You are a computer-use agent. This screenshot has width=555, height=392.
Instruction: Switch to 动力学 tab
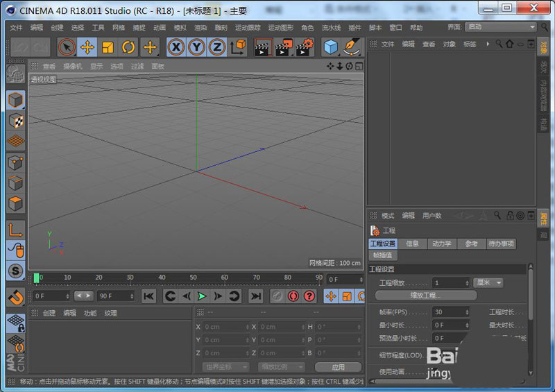point(442,244)
